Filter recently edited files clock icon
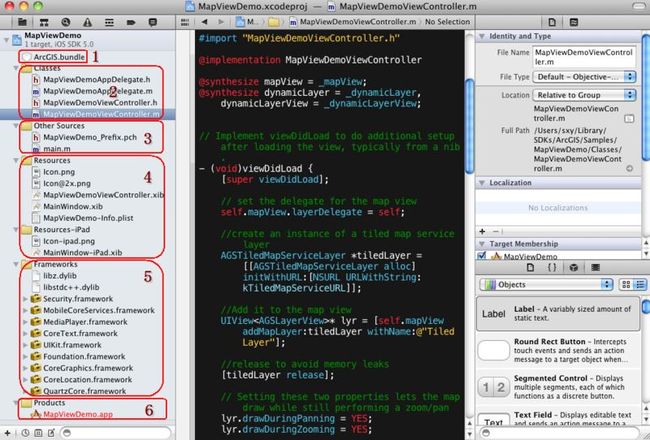This screenshot has height=440, width=650. [x=25, y=433]
